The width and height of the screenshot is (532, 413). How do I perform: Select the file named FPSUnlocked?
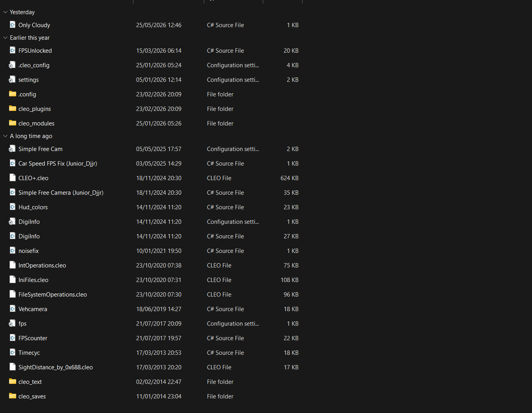35,51
